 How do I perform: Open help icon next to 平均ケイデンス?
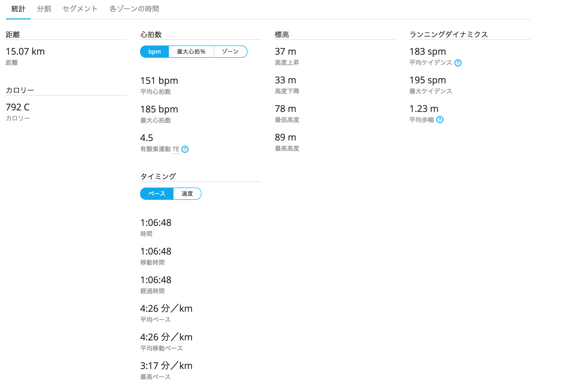pyautogui.click(x=458, y=63)
